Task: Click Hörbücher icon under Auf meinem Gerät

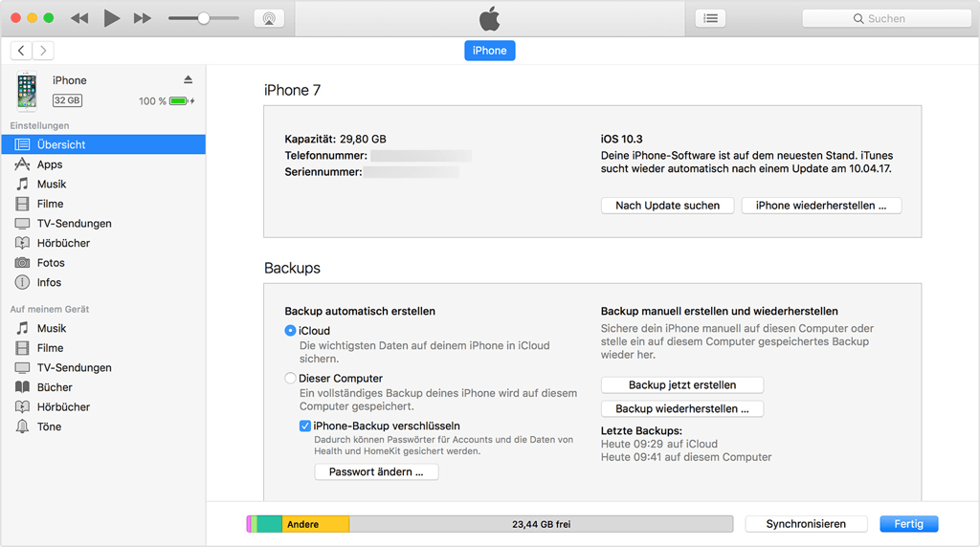Action: coord(23,407)
